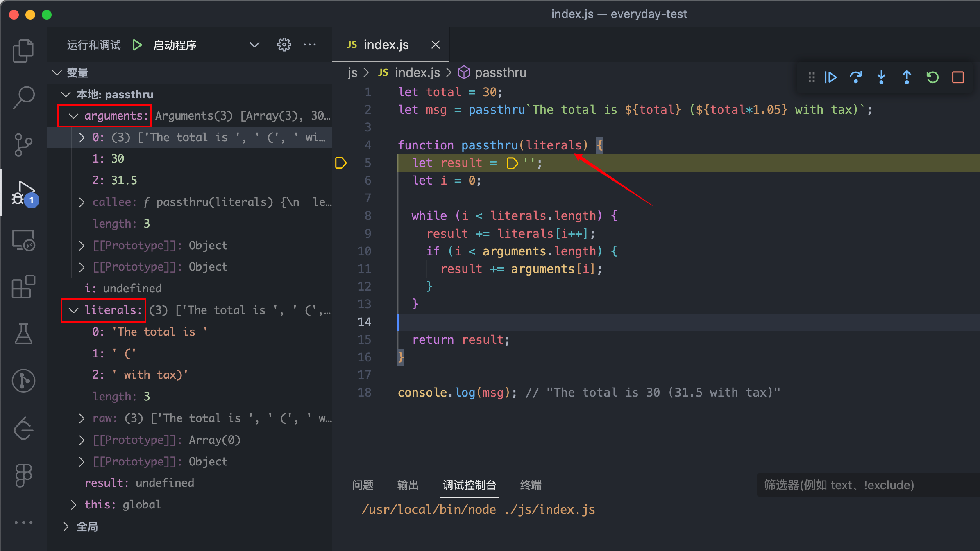This screenshot has width=980, height=551.
Task: Collapse the arguments variable tree
Action: point(74,116)
